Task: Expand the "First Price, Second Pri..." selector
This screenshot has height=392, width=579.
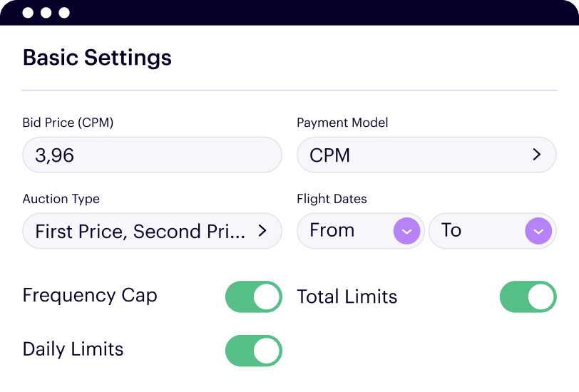Action: tap(152, 231)
